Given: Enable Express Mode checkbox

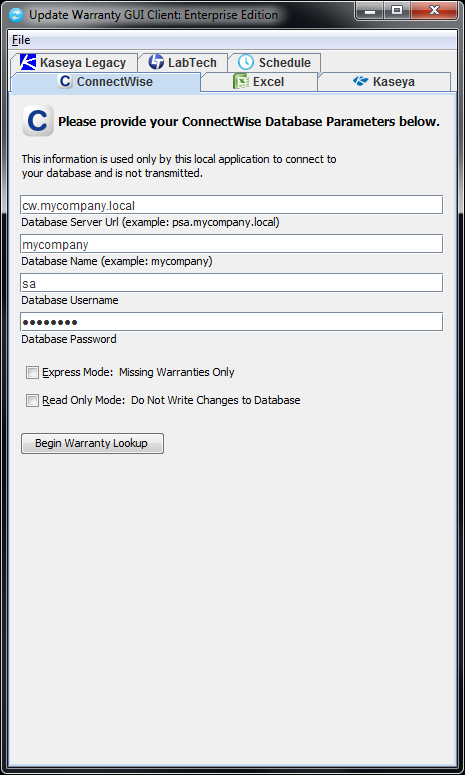Looking at the screenshot, I should click(x=33, y=373).
